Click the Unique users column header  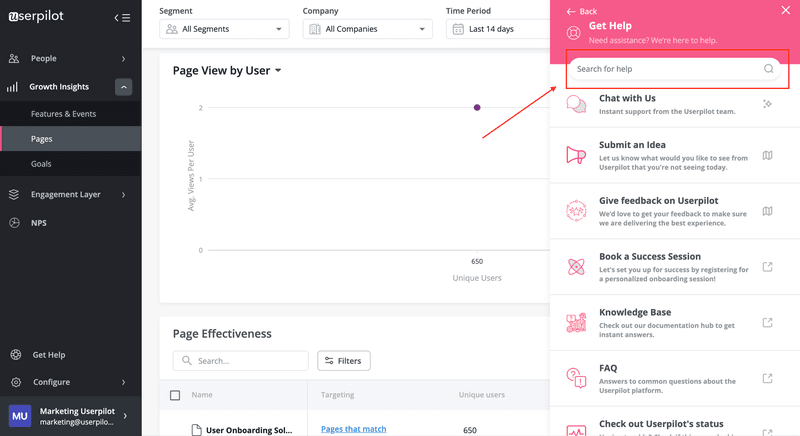(x=482, y=395)
